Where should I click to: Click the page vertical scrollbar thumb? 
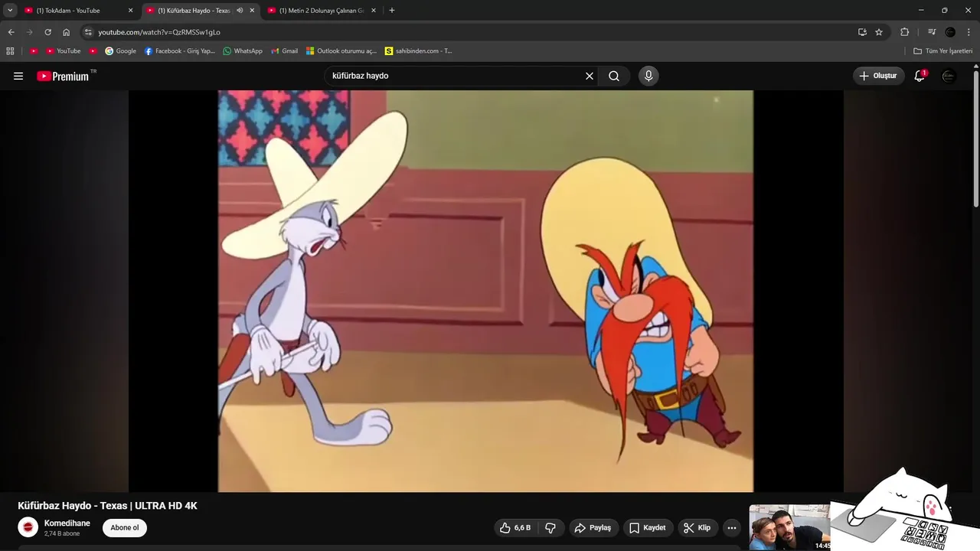[976, 138]
